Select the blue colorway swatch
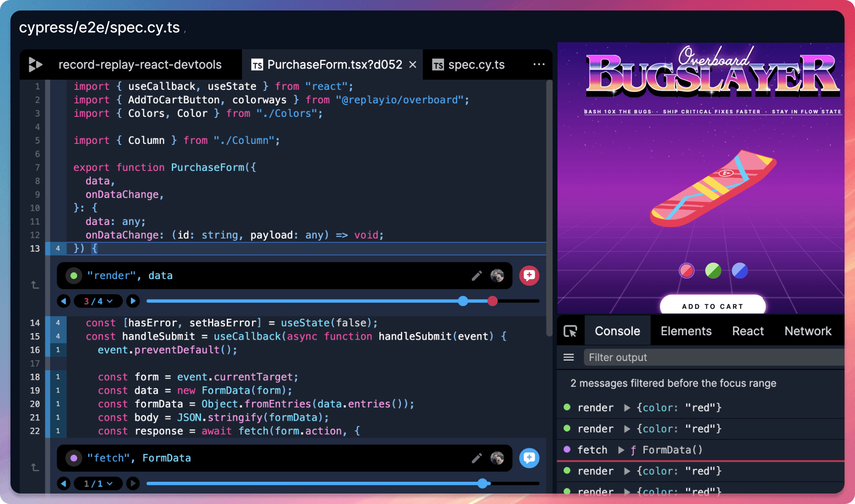The height and width of the screenshot is (504, 855). coord(740,271)
